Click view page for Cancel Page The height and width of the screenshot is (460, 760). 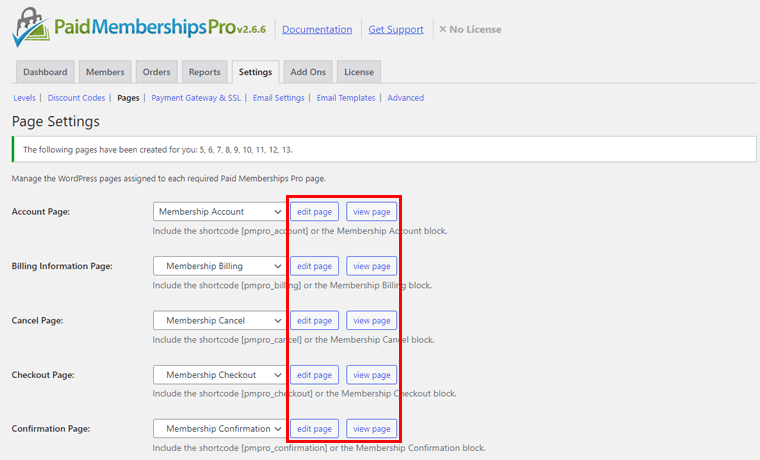coord(372,320)
